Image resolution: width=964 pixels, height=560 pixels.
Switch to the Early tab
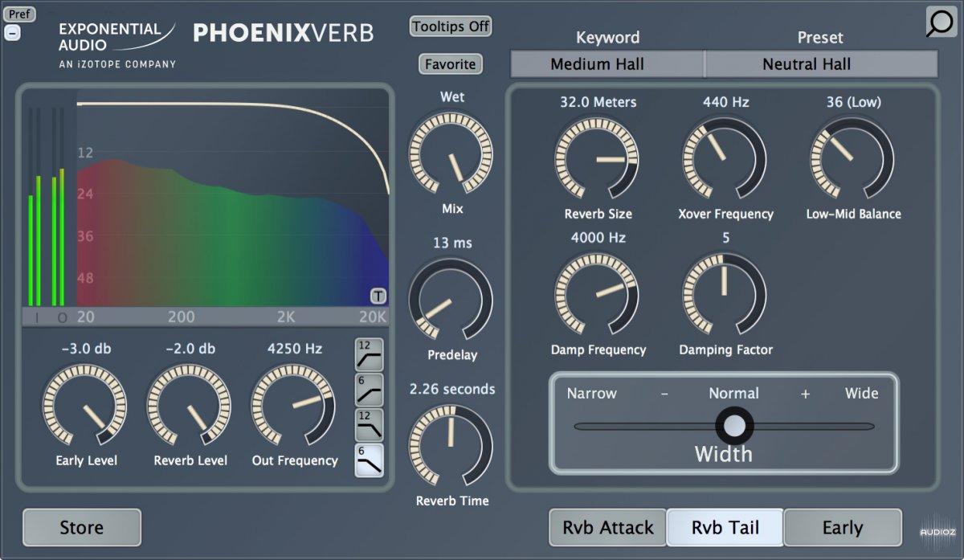pos(843,528)
